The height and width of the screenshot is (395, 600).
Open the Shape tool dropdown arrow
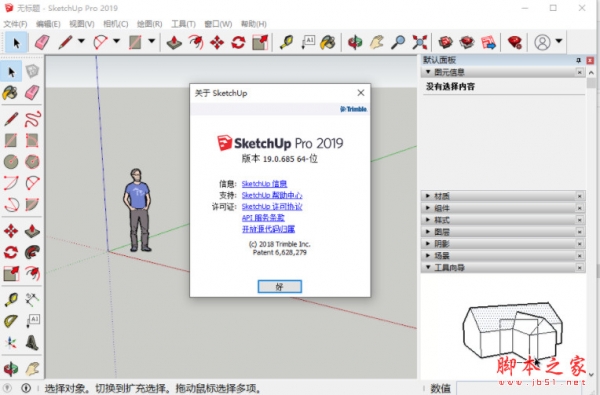coord(152,41)
